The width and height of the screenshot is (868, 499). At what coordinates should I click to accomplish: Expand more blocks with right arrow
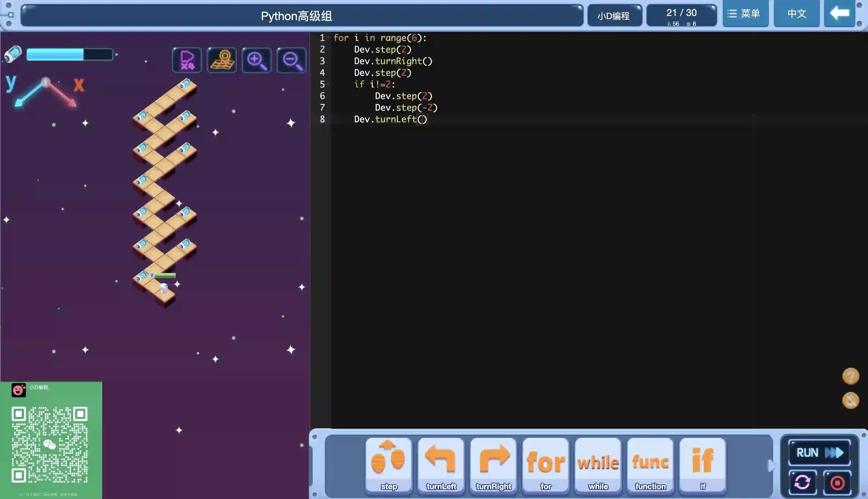(771, 465)
